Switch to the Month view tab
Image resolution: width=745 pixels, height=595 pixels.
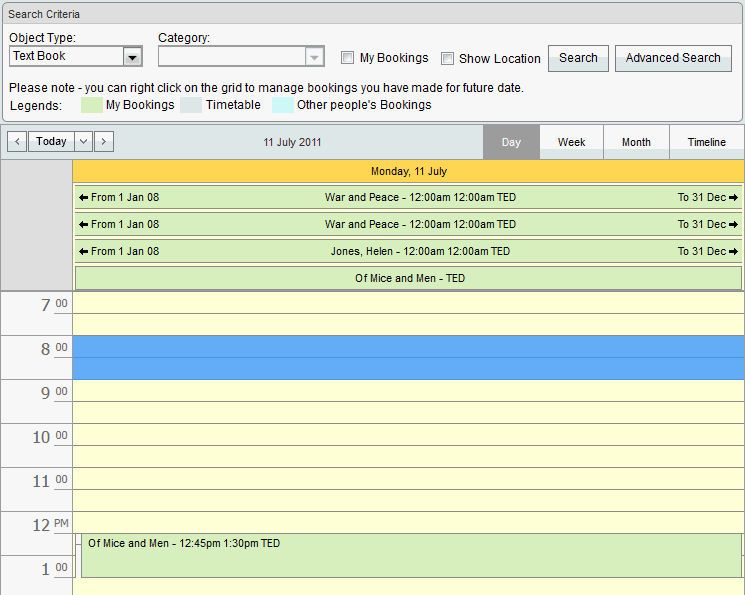(636, 142)
